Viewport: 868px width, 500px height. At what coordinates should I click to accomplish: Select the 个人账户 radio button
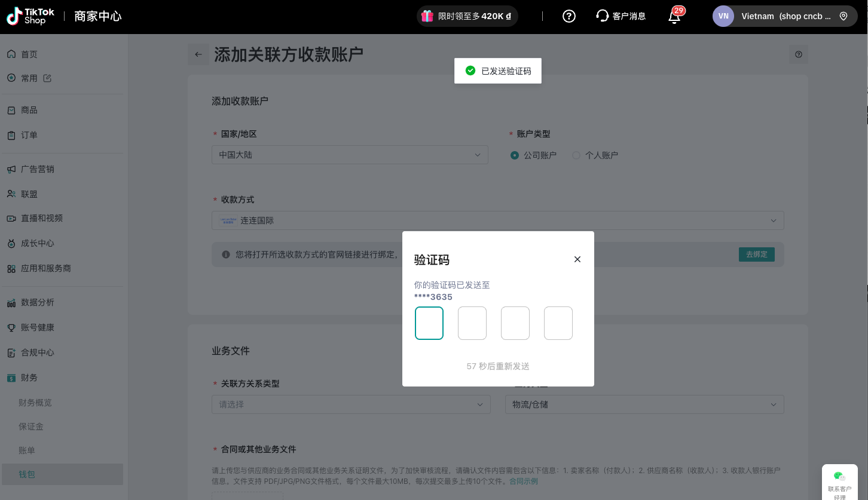pyautogui.click(x=576, y=155)
